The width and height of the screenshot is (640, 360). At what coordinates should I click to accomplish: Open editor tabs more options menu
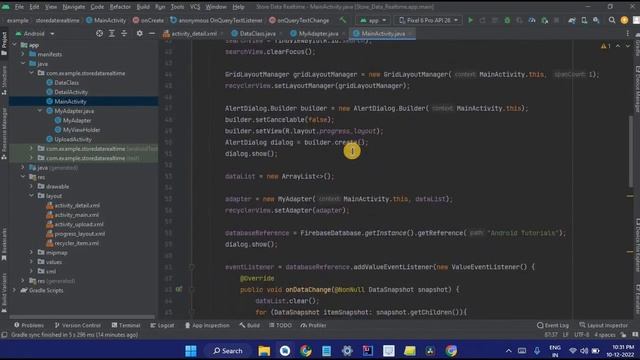pyautogui.click(x=628, y=33)
